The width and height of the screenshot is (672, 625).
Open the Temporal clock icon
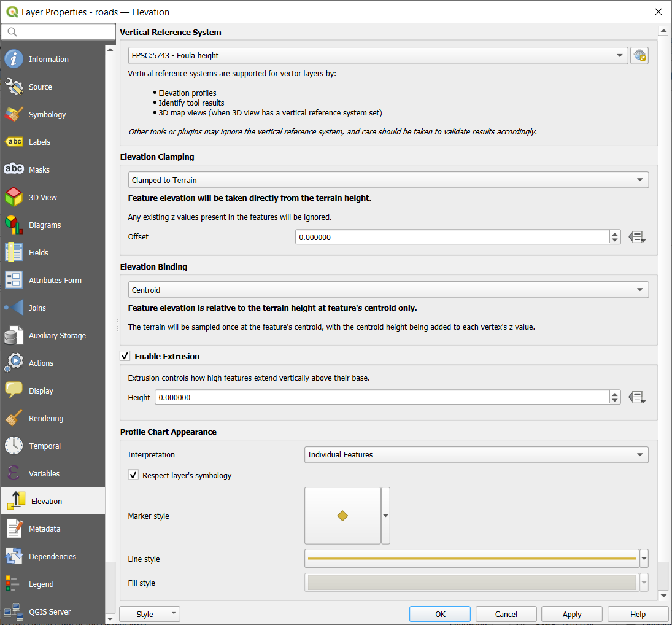14,446
